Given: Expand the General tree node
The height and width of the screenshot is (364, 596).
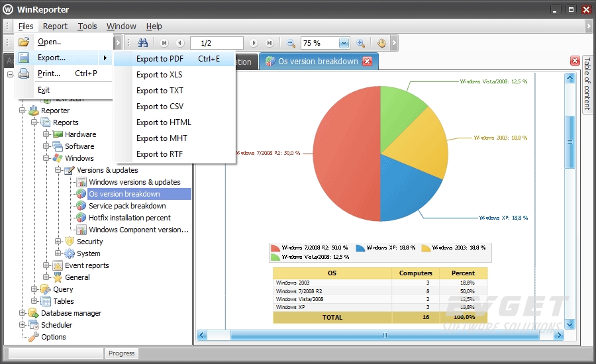Looking at the screenshot, I should point(46,277).
